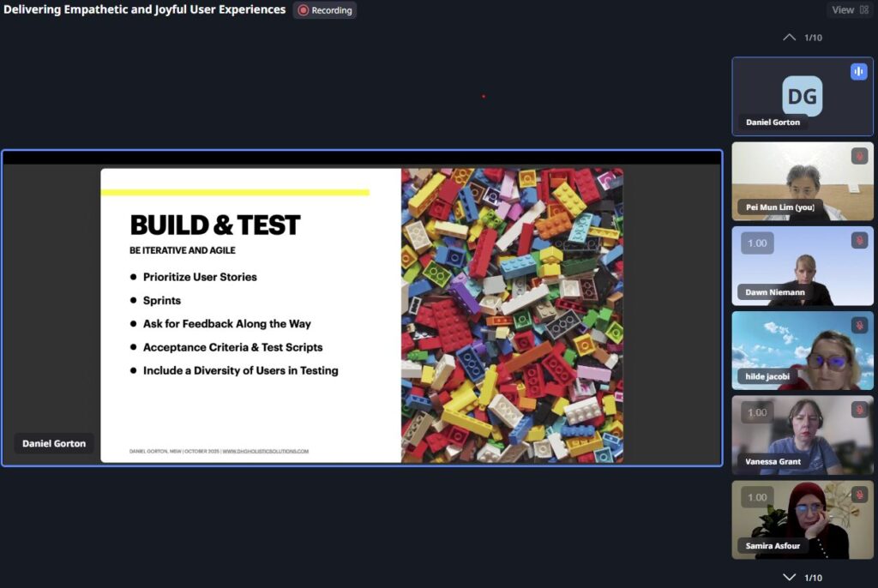Click the red record dot icon in the Recording badge
This screenshot has height=588, width=878.
[303, 10]
